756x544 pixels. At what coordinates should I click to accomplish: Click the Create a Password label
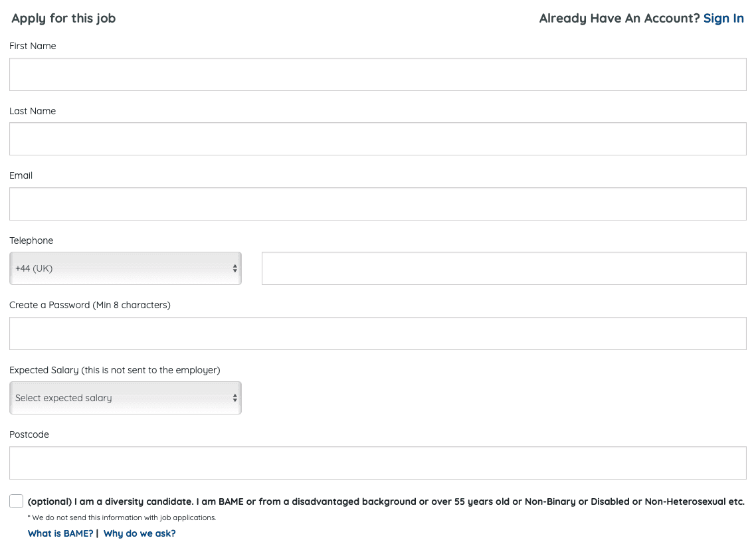point(90,306)
